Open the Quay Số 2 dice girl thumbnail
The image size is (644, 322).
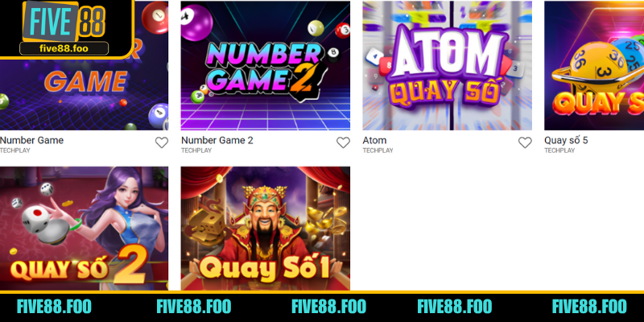click(84, 228)
